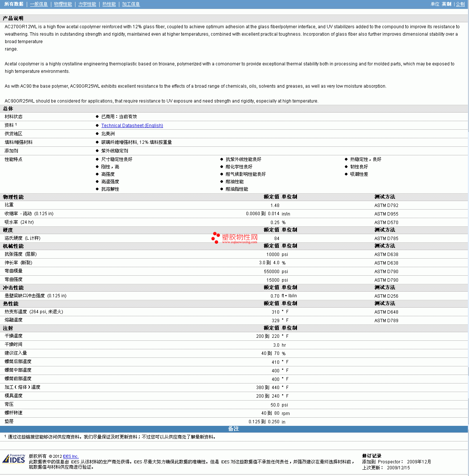469x476 pixels.
Task: Click the Powered by IDES logo
Action: [14, 459]
